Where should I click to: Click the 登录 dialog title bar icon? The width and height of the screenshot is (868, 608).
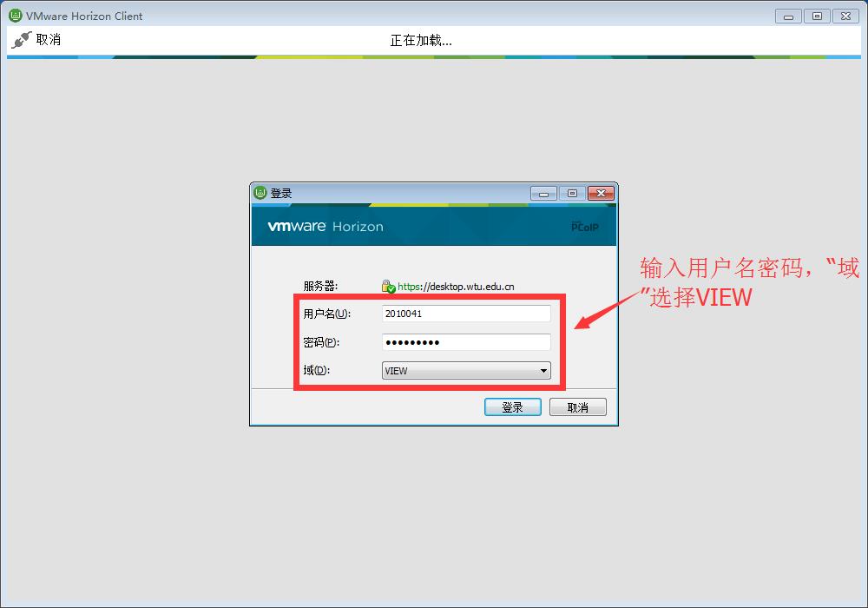point(260,193)
